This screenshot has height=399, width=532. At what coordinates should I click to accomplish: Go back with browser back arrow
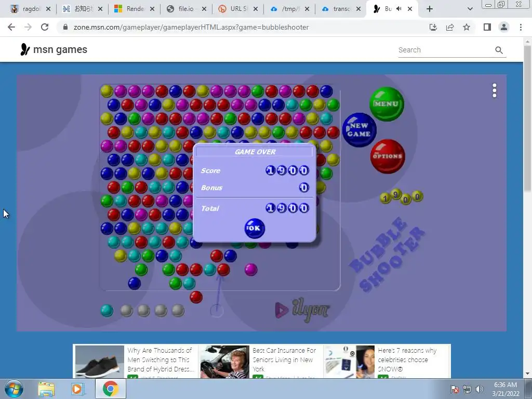[x=11, y=27]
